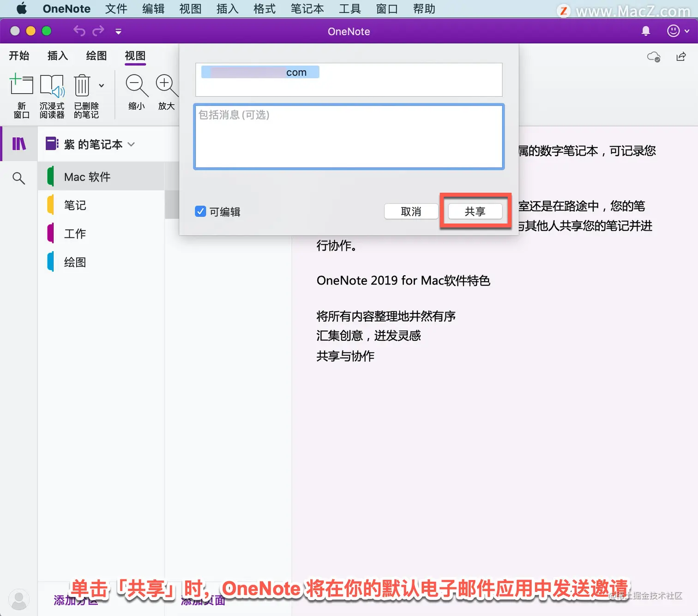This screenshot has width=698, height=616.
Task: Select the 笔记 section
Action: [x=102, y=205]
